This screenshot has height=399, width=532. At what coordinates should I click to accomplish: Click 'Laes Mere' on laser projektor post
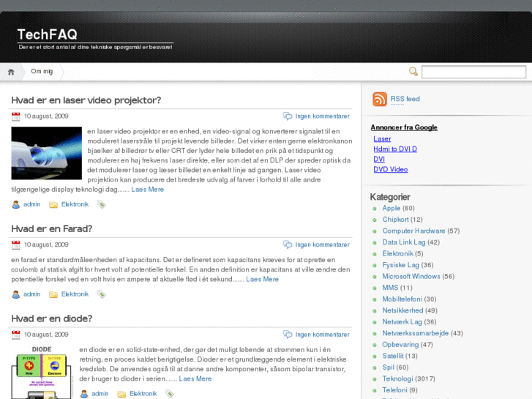[148, 190]
